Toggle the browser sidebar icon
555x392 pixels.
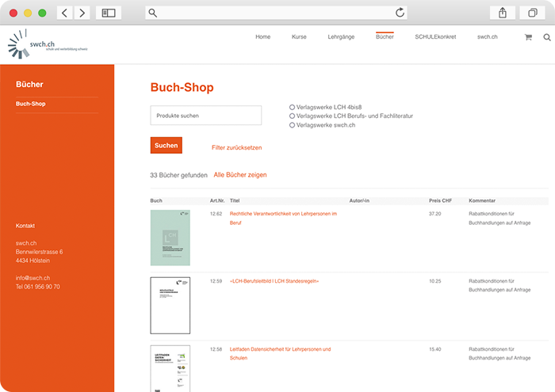tap(109, 13)
